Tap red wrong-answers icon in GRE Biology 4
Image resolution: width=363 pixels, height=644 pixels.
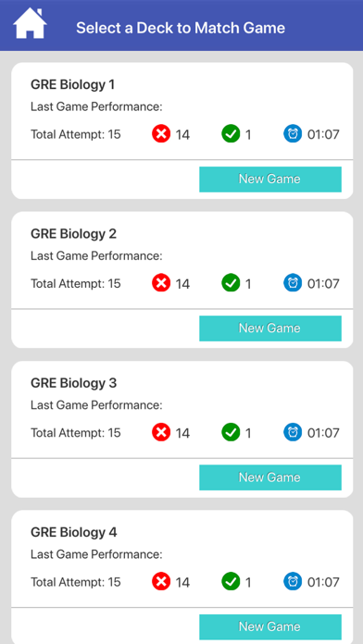(x=161, y=582)
